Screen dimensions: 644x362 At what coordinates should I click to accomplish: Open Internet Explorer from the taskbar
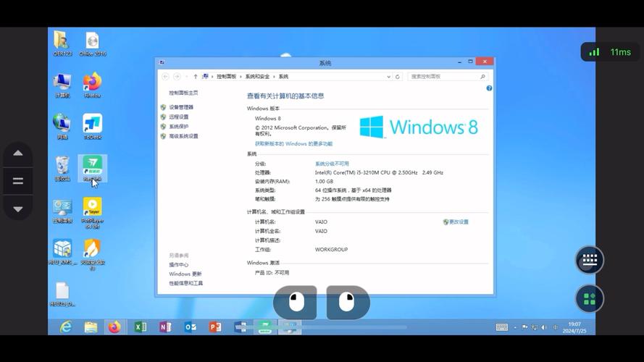click(66, 327)
